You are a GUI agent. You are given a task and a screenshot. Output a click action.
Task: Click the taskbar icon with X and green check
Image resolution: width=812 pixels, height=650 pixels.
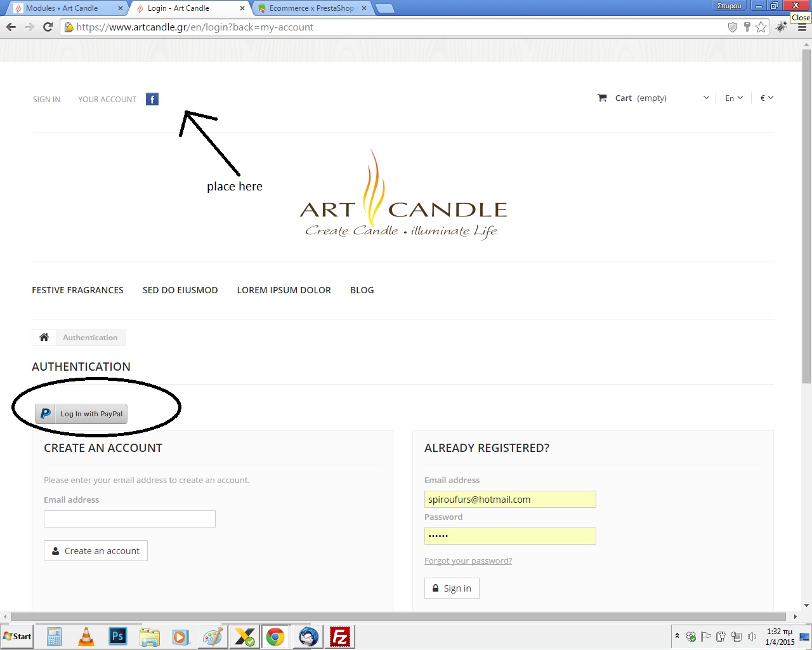[244, 637]
